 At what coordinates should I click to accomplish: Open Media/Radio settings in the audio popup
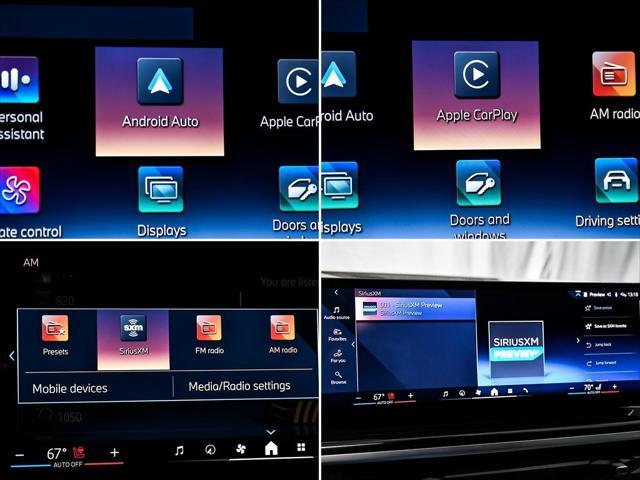tap(240, 386)
